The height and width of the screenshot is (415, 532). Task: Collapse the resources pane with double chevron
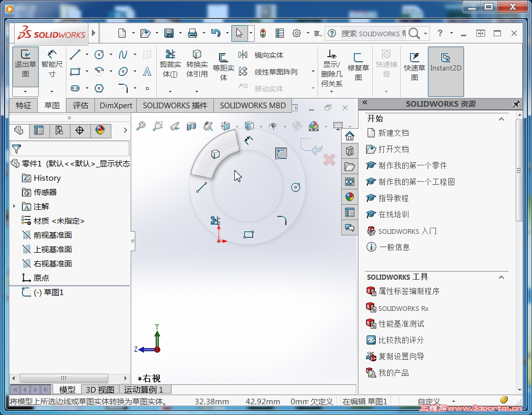[365, 103]
